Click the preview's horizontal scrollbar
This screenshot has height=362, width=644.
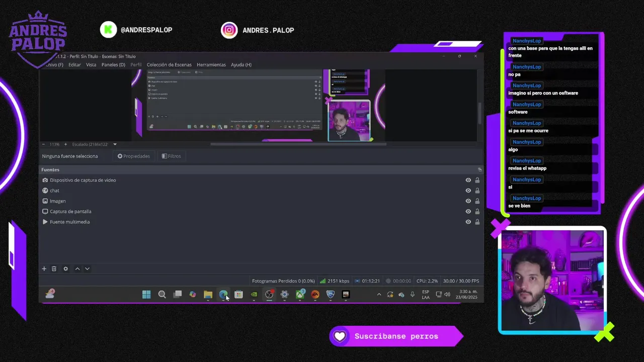298,144
